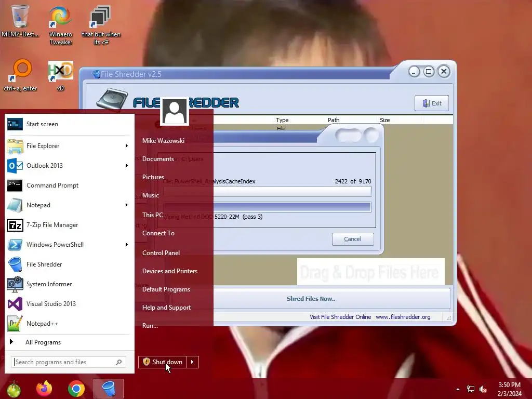Click the file progress bar under PowerShell_AnalysisCacheIndex

(x=268, y=191)
